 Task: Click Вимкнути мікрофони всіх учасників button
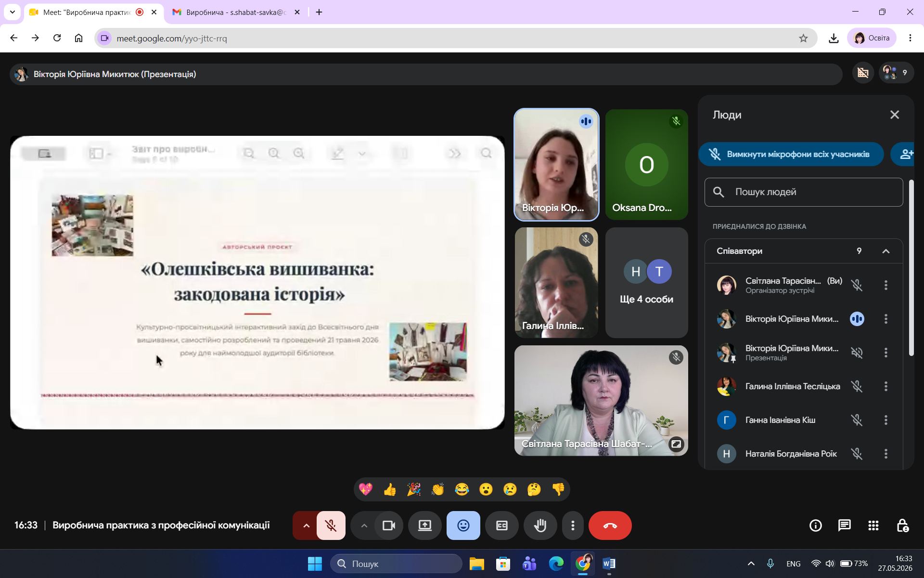[x=791, y=154]
